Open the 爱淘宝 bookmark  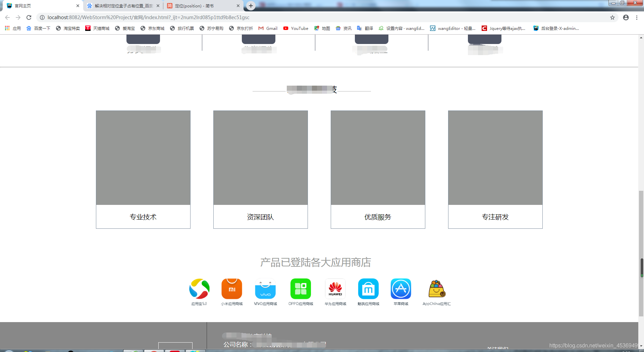pos(125,28)
